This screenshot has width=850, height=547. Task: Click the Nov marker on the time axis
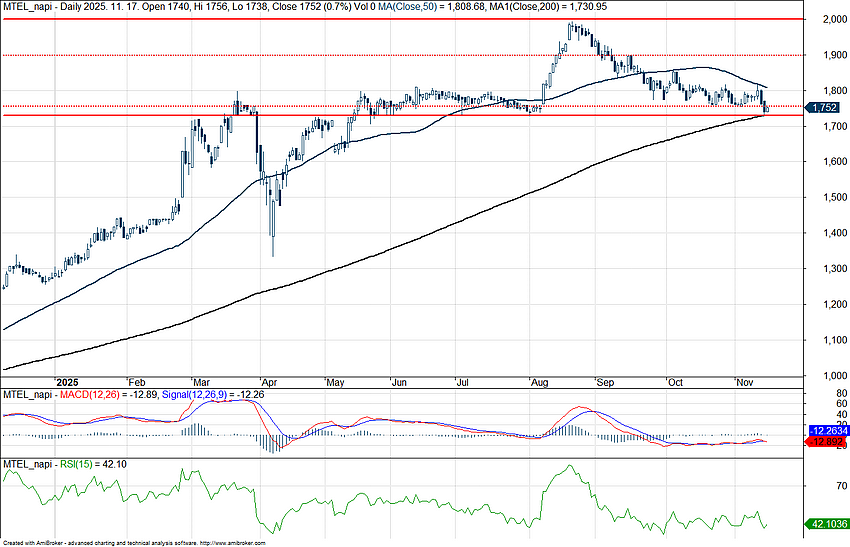point(745,382)
